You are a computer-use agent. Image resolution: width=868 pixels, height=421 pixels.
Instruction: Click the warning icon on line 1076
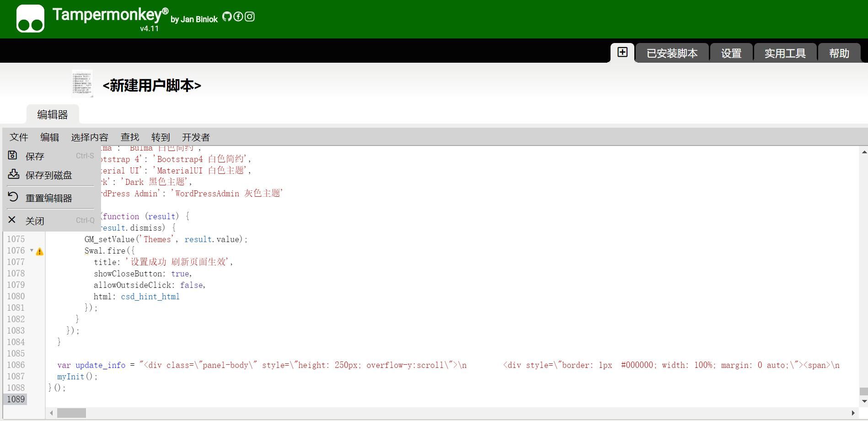tap(40, 251)
